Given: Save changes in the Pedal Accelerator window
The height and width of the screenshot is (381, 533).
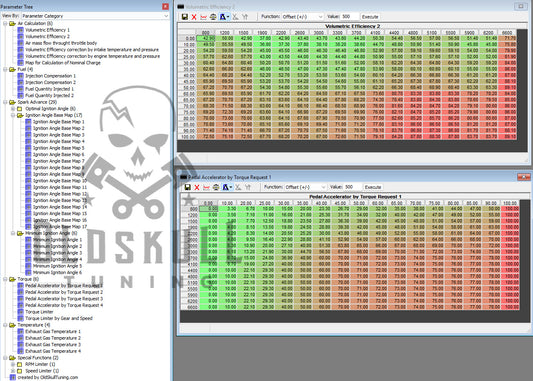Looking at the screenshot, I should (187, 187).
